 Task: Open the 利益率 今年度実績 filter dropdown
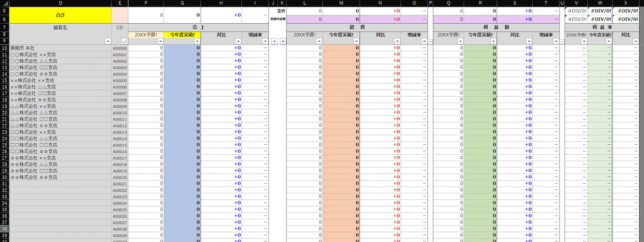[x=608, y=41]
